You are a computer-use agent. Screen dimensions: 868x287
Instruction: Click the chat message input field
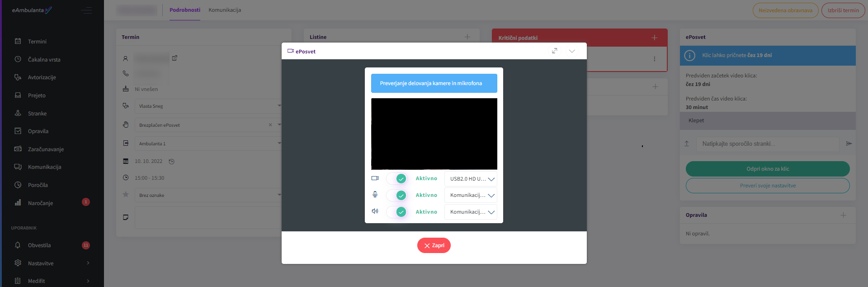[767, 144]
